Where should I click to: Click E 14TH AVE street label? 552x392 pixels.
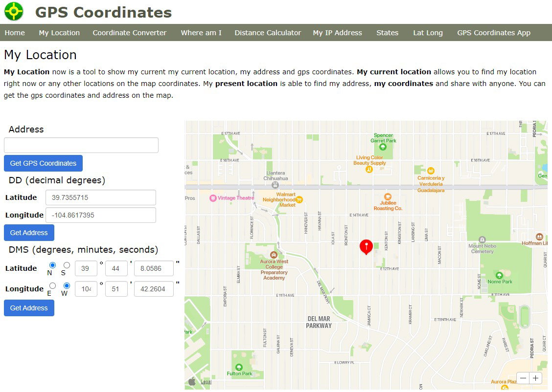(x=359, y=215)
